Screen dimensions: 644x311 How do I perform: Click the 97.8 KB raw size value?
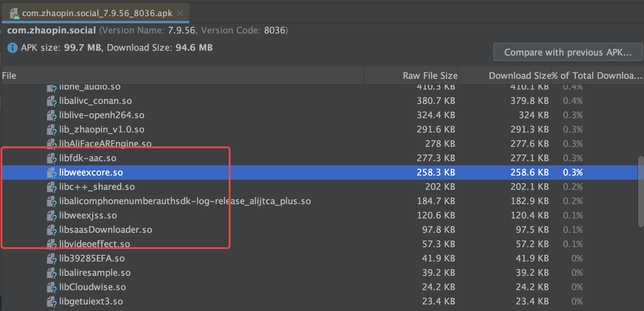click(439, 230)
